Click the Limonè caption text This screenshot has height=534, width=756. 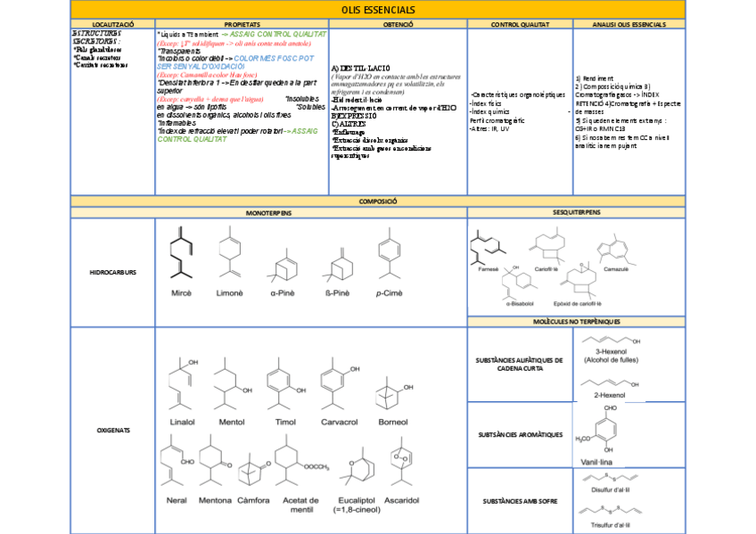tap(229, 293)
